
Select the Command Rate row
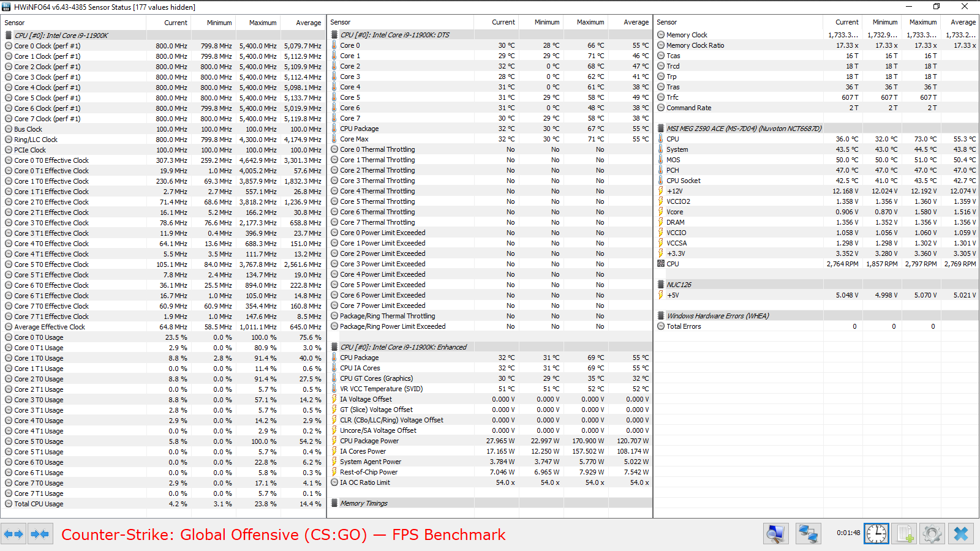816,108
